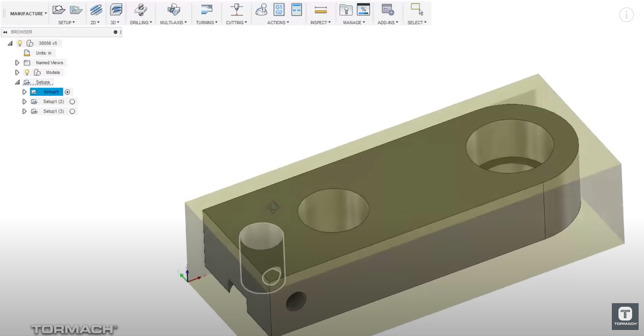Click the New Setup icon

point(59,10)
